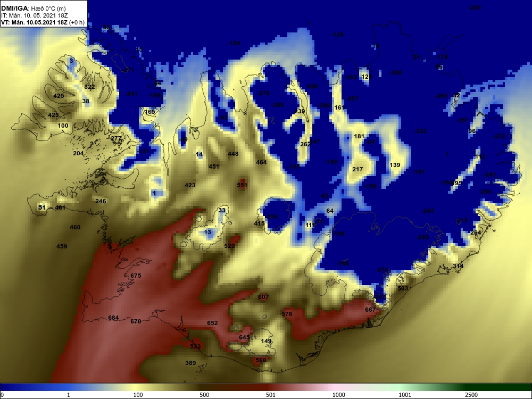Click the '459' height value
Image resolution: width=532 pixels, height=399 pixels.
[62, 246]
